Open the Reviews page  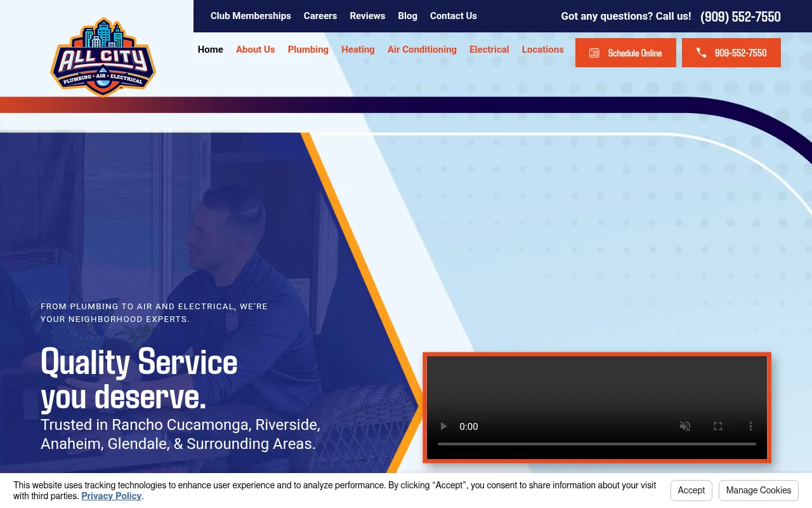click(x=367, y=16)
